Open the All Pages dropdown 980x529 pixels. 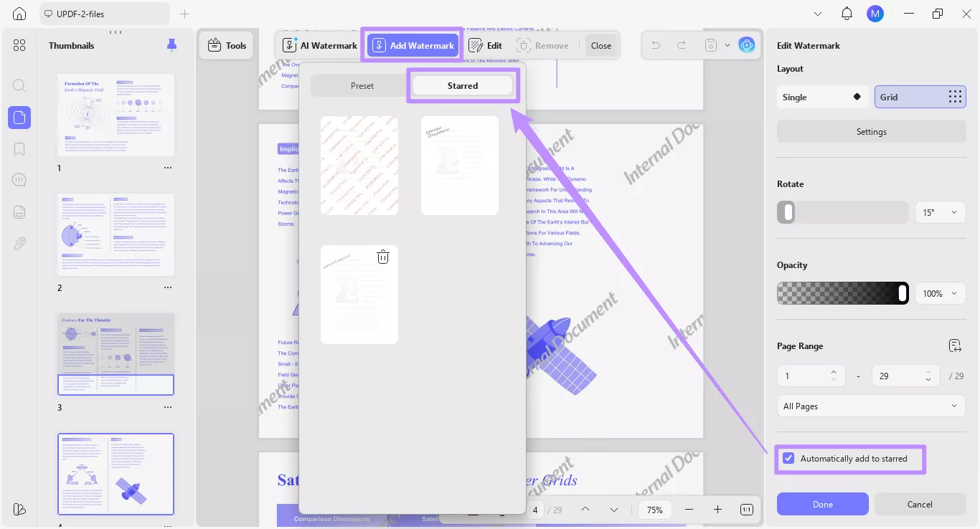pyautogui.click(x=870, y=406)
